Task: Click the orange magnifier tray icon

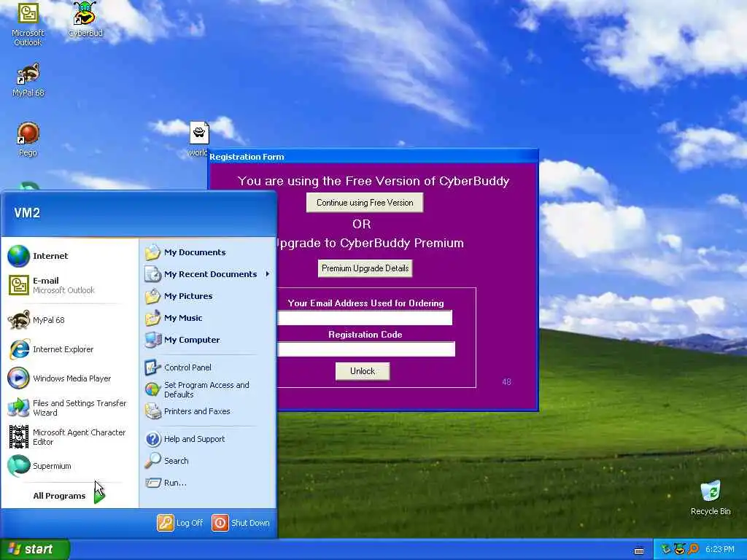Action: (693, 549)
